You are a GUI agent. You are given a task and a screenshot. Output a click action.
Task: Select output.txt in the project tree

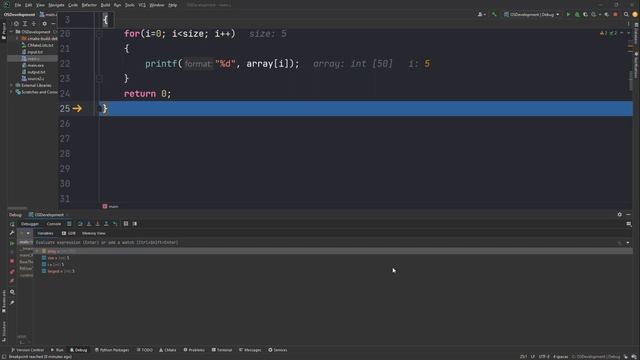(33, 72)
